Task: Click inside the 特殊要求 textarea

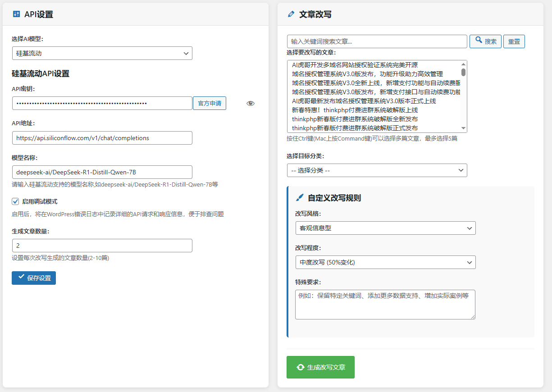Action: click(x=385, y=305)
